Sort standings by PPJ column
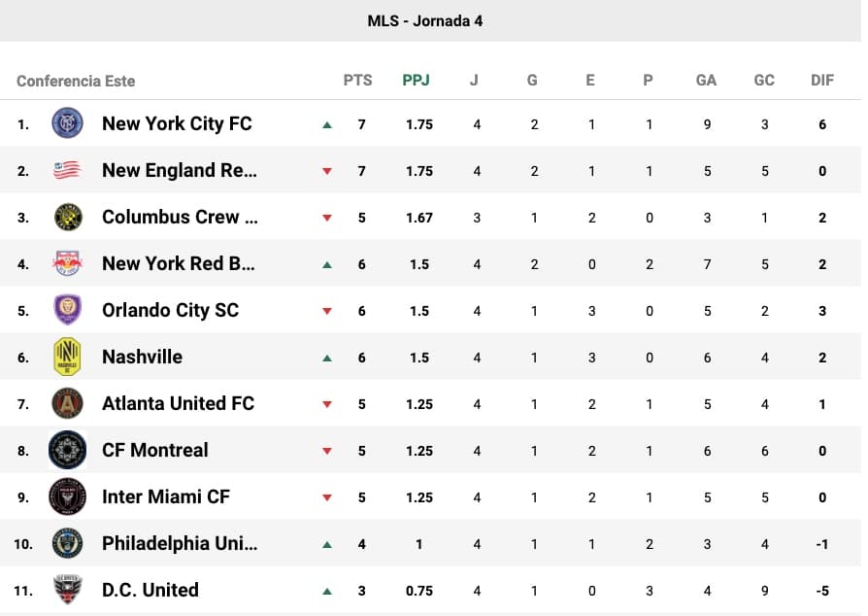The image size is (868, 616). (416, 81)
